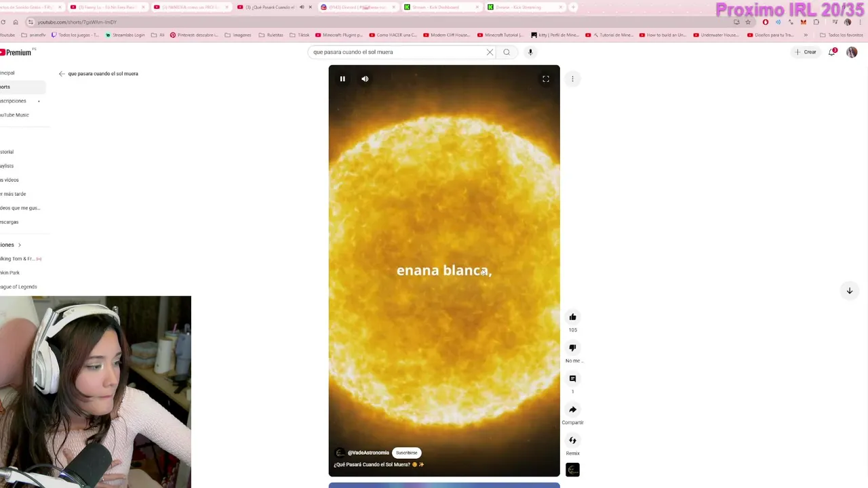Open the three-dot options menu beside video
Screen dimensions: 868x488
(572, 79)
